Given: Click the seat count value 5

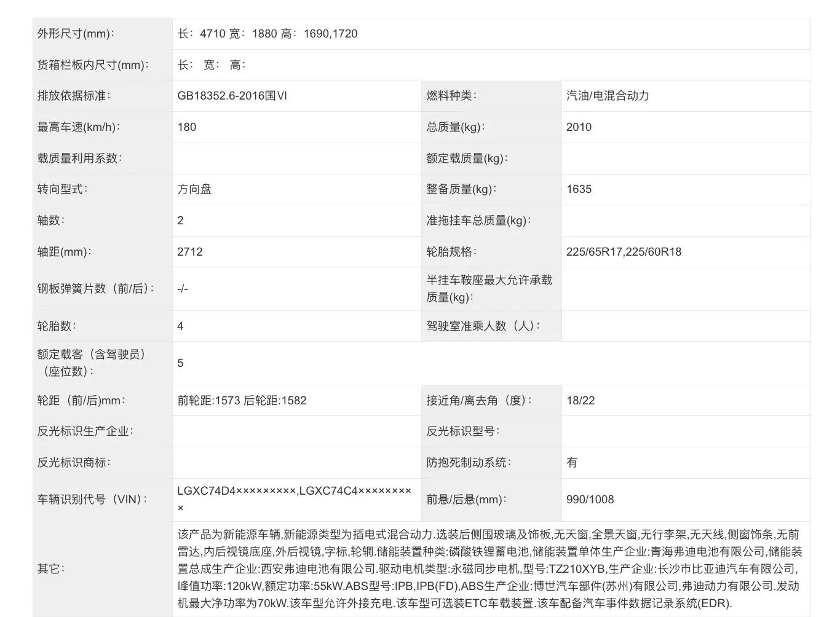Looking at the screenshot, I should click(x=180, y=363).
